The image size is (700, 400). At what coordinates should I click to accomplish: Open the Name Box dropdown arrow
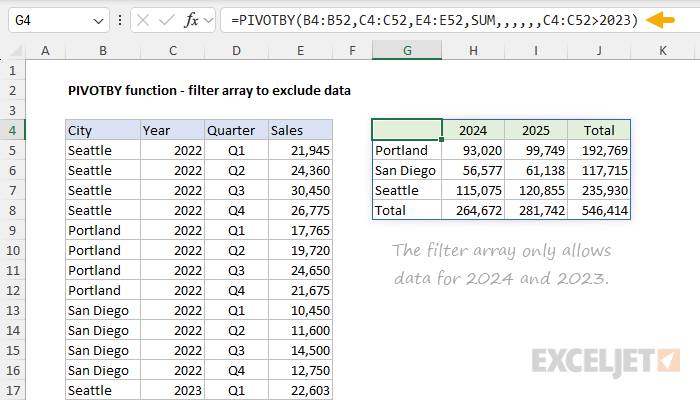98,21
